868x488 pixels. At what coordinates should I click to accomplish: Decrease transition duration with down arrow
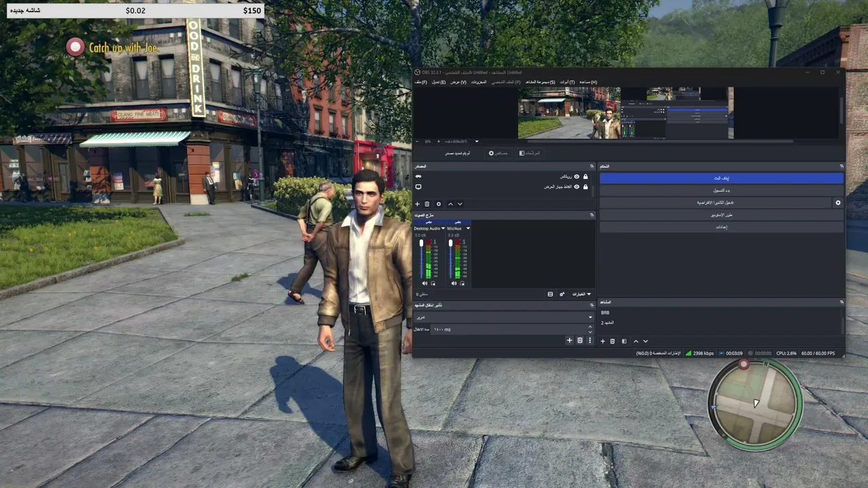point(590,331)
